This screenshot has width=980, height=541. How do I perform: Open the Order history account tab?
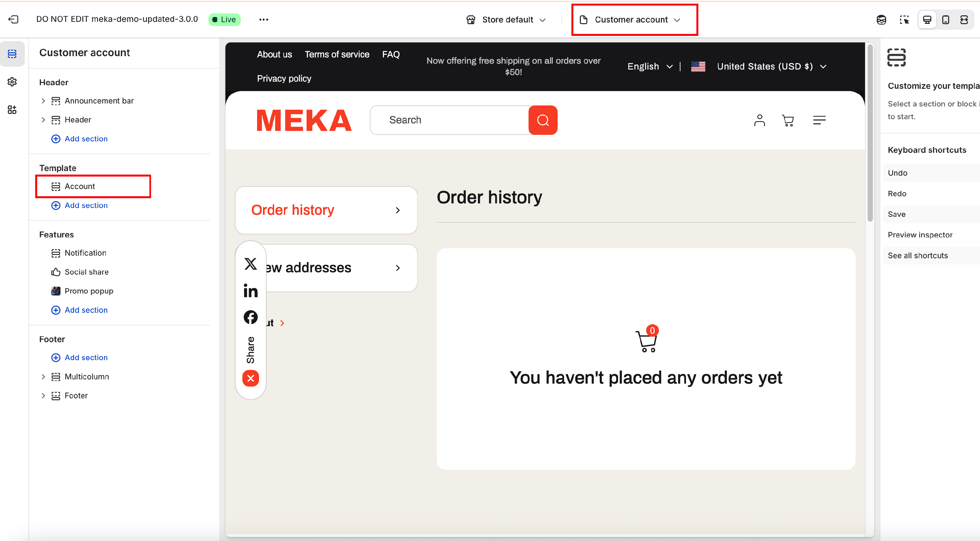[326, 210]
